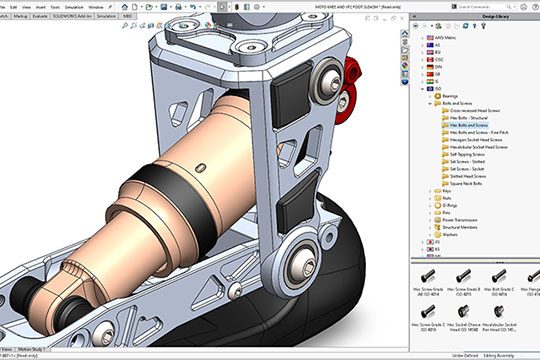Viewport: 540px width, 360px height.
Task: Activate the Select cursor tool
Action: [x=222, y=7]
